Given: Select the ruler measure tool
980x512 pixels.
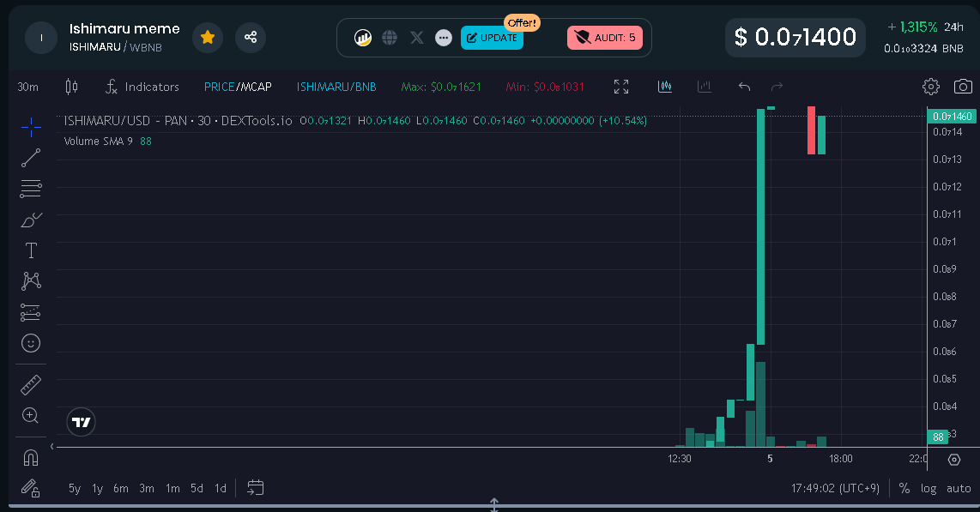Looking at the screenshot, I should (x=31, y=385).
